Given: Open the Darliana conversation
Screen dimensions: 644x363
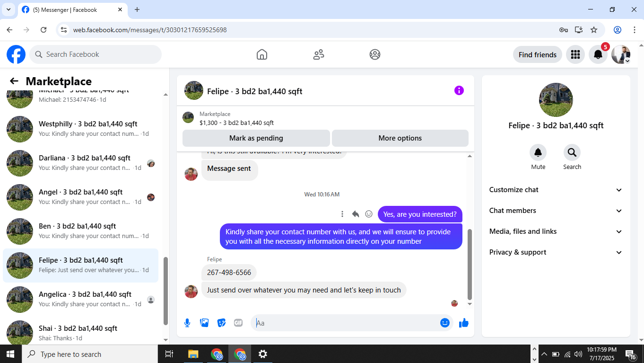Looking at the screenshot, I should pyautogui.click(x=81, y=163).
